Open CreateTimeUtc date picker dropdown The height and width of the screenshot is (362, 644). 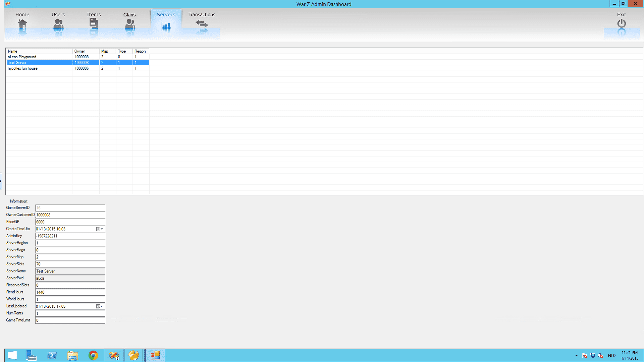coord(100,229)
